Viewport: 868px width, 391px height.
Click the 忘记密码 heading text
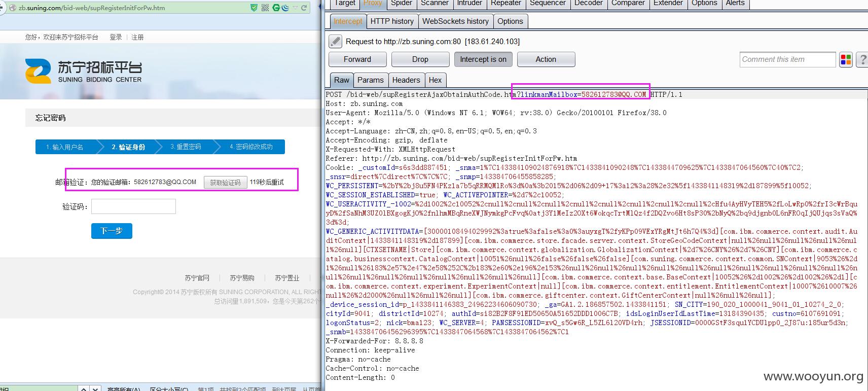coord(50,118)
